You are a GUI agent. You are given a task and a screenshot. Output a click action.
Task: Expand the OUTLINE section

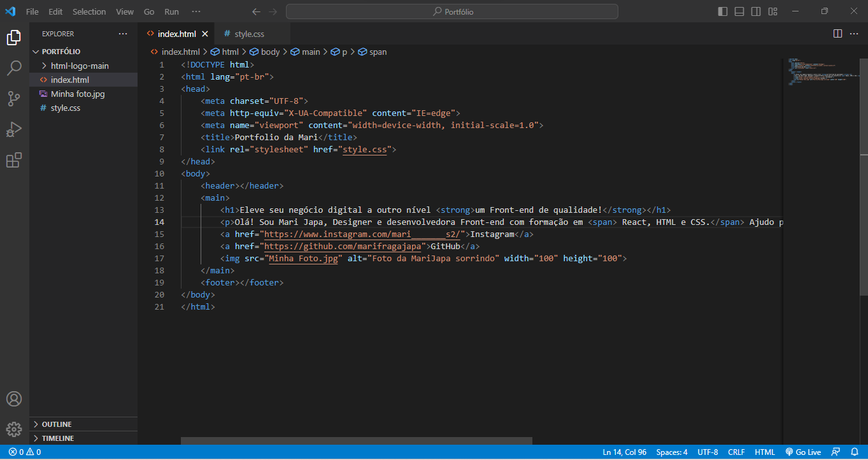83,424
